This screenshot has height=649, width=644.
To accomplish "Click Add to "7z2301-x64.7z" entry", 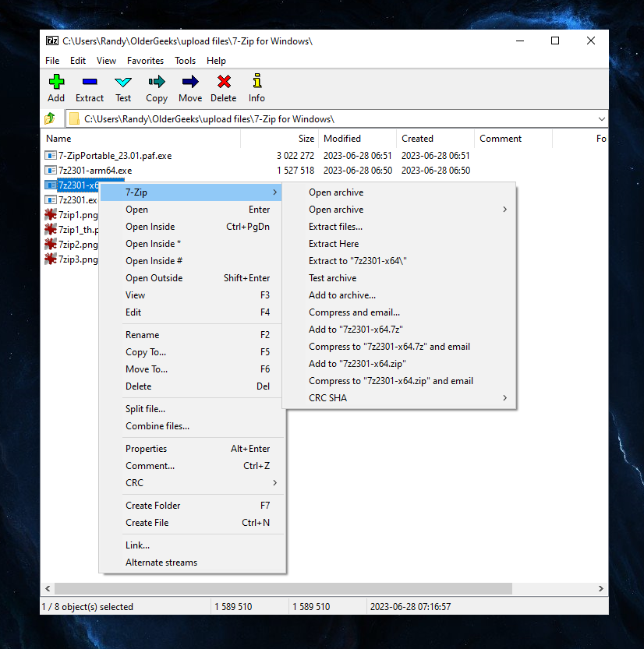I will [x=399, y=330].
